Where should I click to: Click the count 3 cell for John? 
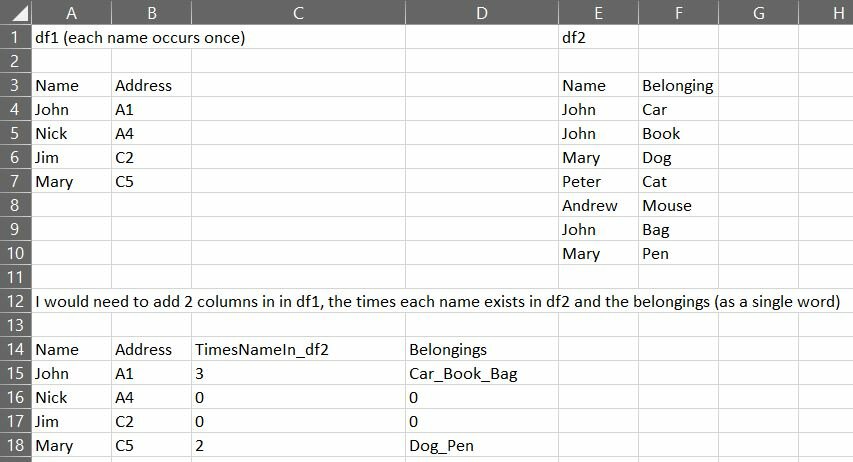click(298, 373)
